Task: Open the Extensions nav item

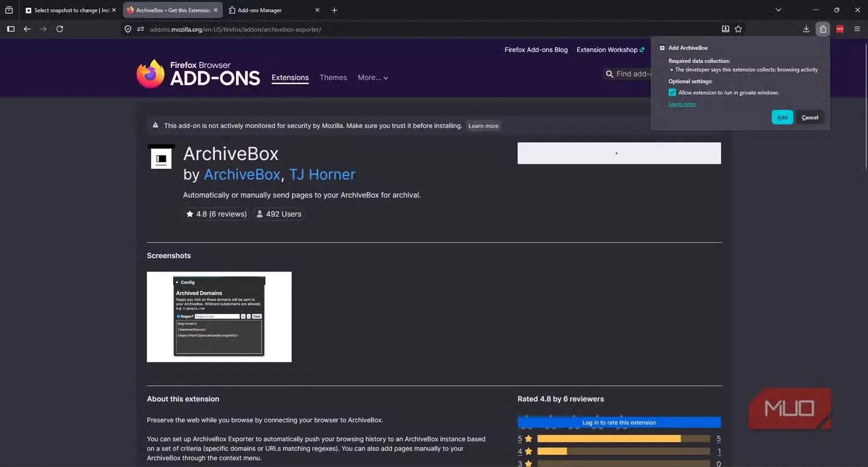Action: pos(290,78)
